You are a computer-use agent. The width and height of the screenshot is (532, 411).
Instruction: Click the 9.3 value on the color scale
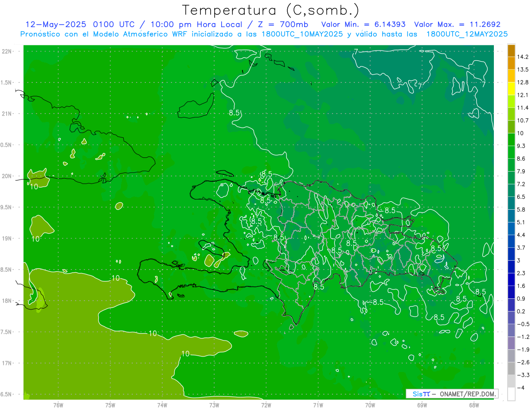click(x=521, y=146)
